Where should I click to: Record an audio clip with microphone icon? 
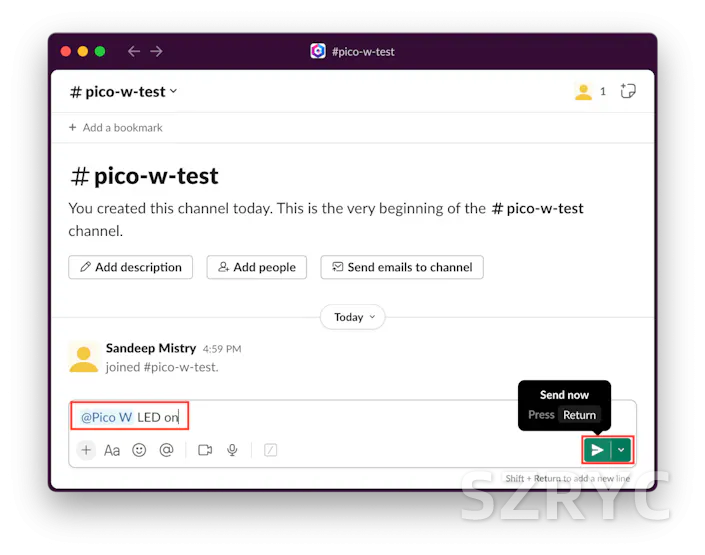coord(232,450)
